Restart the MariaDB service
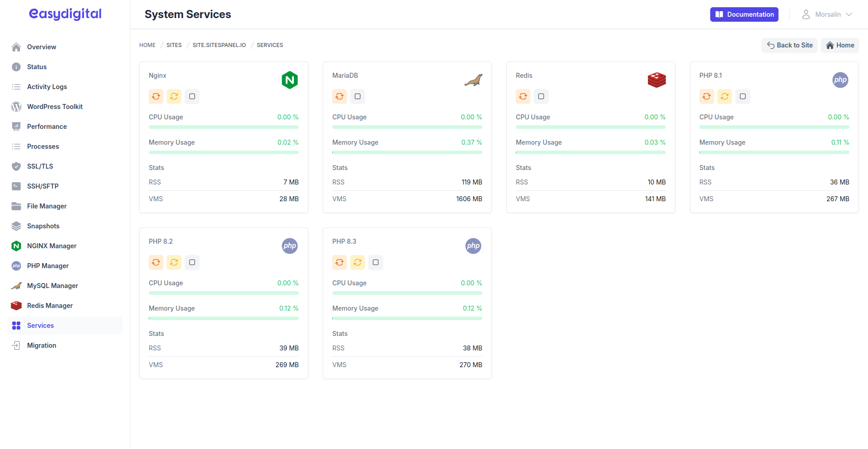The width and height of the screenshot is (868, 449). [x=340, y=96]
